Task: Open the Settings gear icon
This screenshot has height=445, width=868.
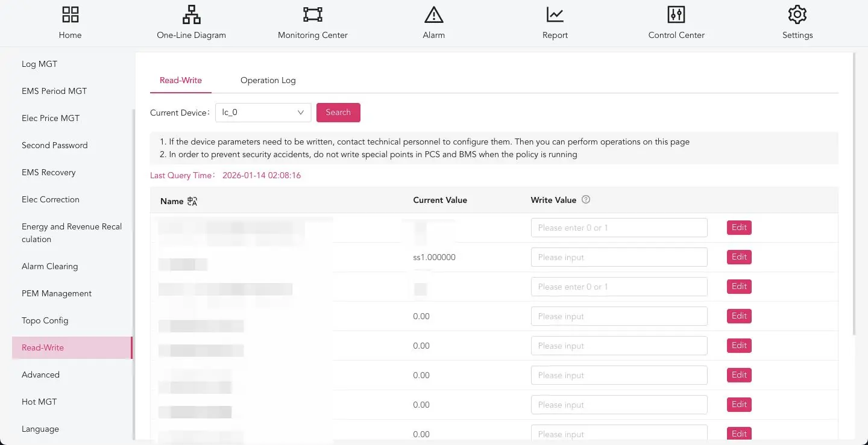Action: click(797, 14)
